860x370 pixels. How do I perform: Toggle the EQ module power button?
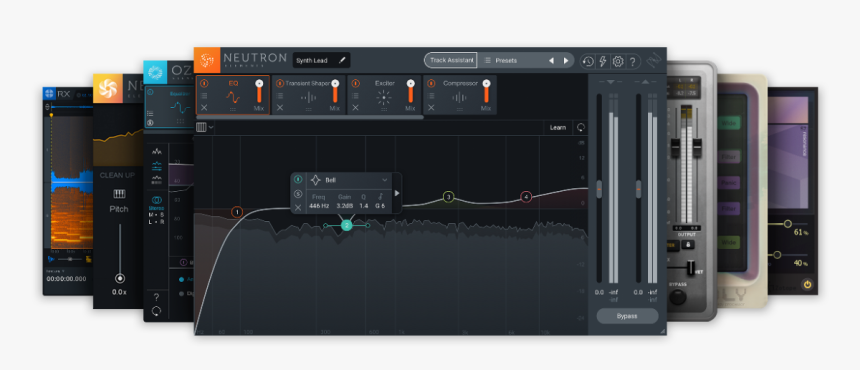pos(204,83)
